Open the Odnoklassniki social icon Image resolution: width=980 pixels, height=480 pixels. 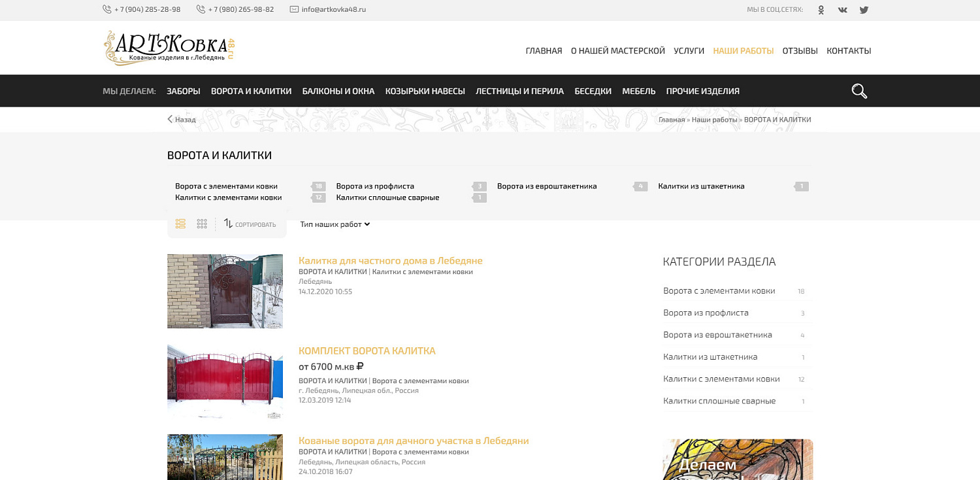tap(821, 9)
